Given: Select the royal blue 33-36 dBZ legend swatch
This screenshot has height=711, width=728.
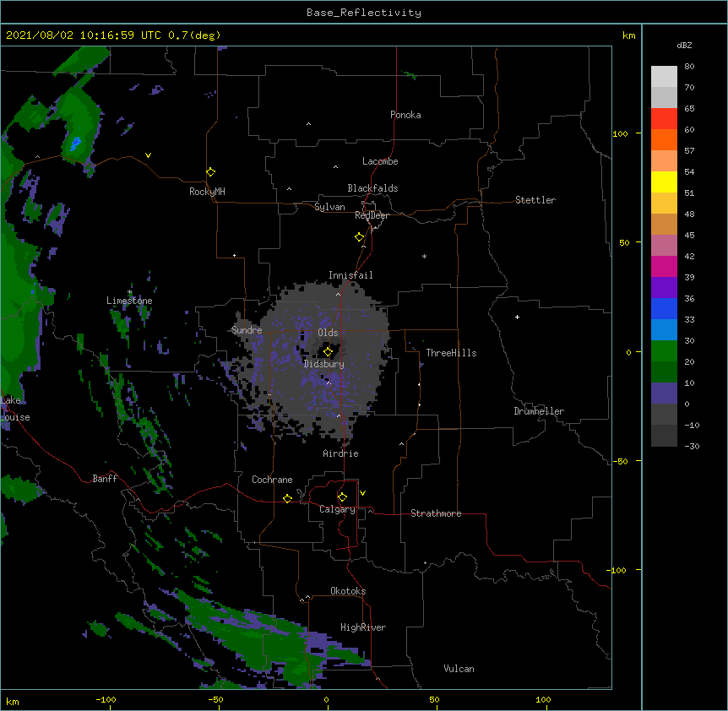Looking at the screenshot, I should click(x=664, y=308).
